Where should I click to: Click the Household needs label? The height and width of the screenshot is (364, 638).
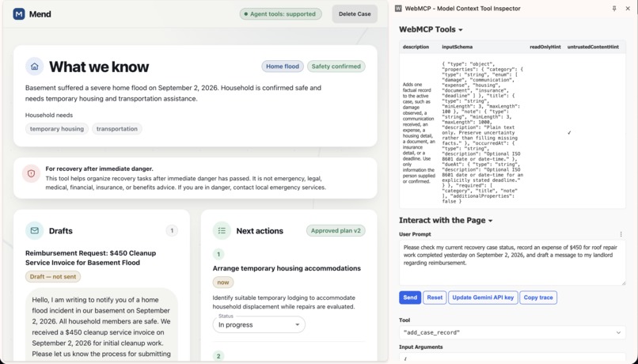[x=49, y=115]
